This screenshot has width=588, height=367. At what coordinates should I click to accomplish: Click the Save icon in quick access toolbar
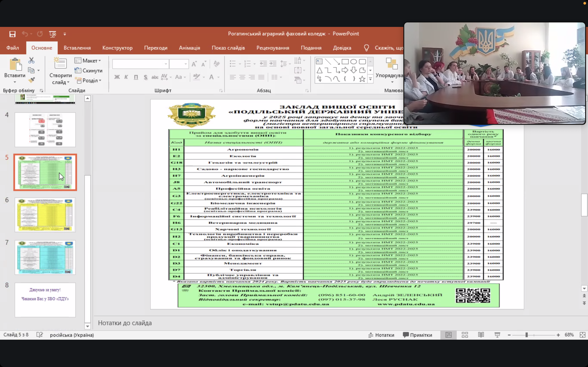tap(12, 34)
